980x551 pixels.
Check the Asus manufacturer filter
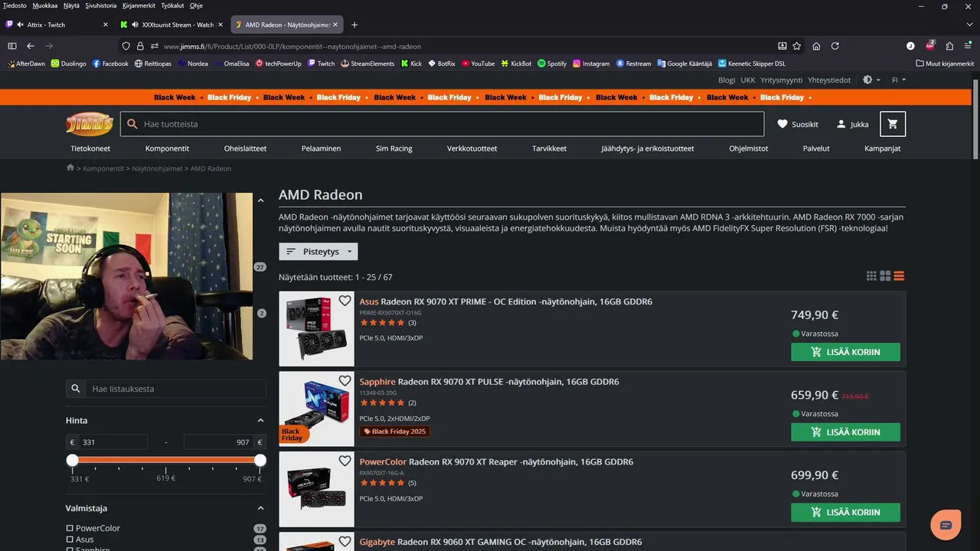point(70,540)
